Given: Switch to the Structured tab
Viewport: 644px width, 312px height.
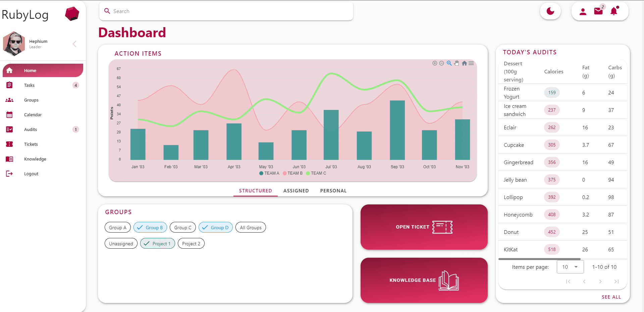Looking at the screenshot, I should point(256,191).
